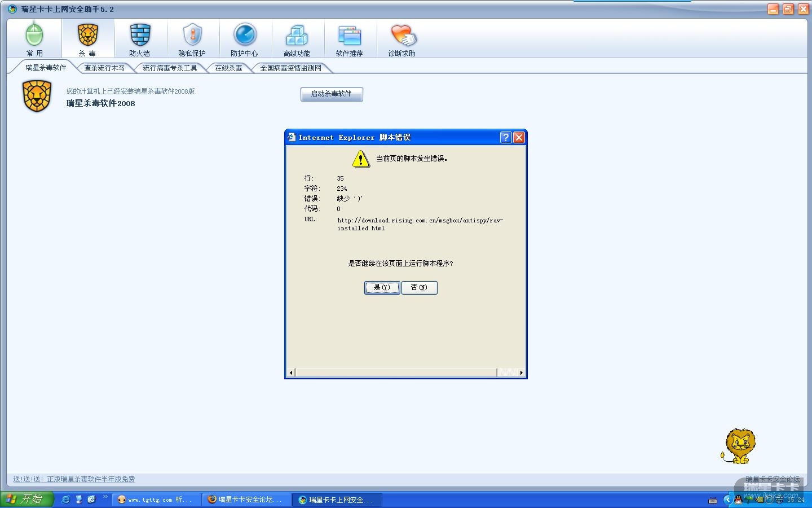Viewport: 812px width, 508px height.
Task: Click the blue circular tray icon
Action: [x=769, y=500]
